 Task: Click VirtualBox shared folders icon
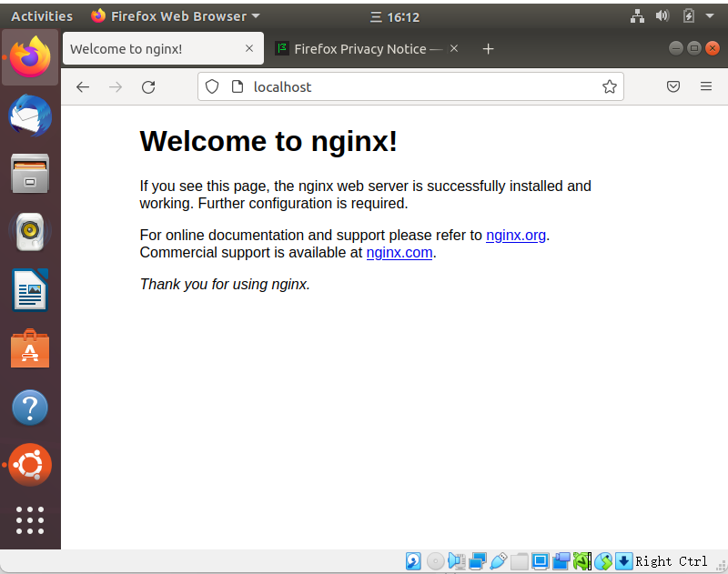[519, 561]
